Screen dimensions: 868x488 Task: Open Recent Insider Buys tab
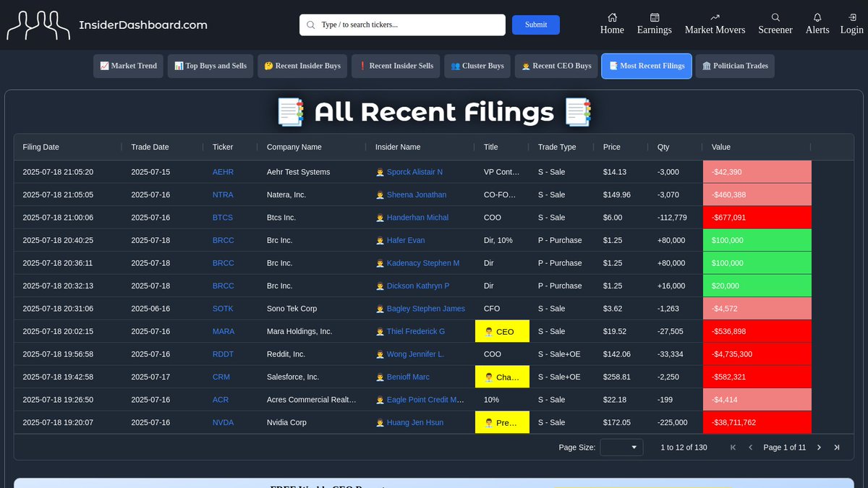(302, 66)
